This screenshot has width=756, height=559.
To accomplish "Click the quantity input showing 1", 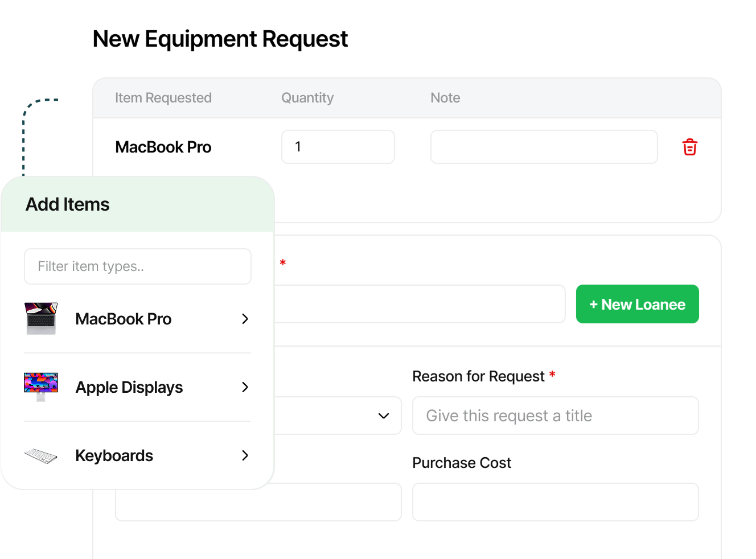I will [338, 147].
